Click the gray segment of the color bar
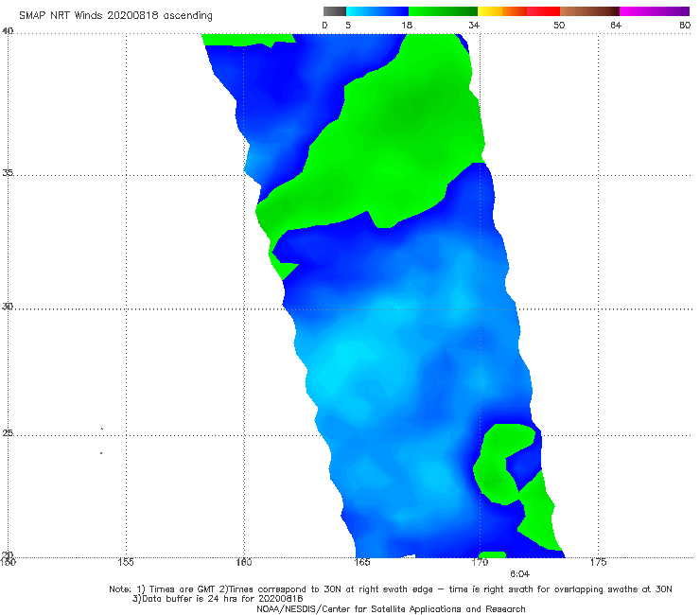Viewport: 700px width, 615px height. 335,11
